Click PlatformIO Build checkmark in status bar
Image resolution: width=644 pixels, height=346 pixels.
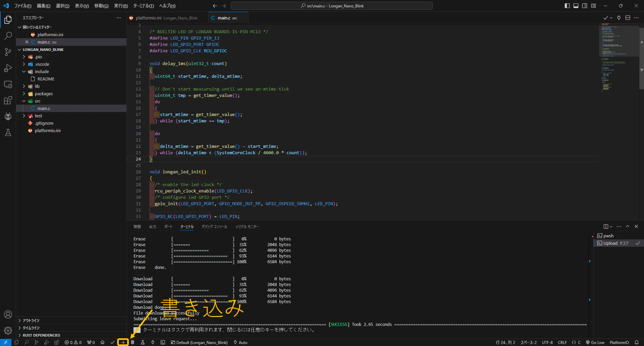[x=112, y=342]
